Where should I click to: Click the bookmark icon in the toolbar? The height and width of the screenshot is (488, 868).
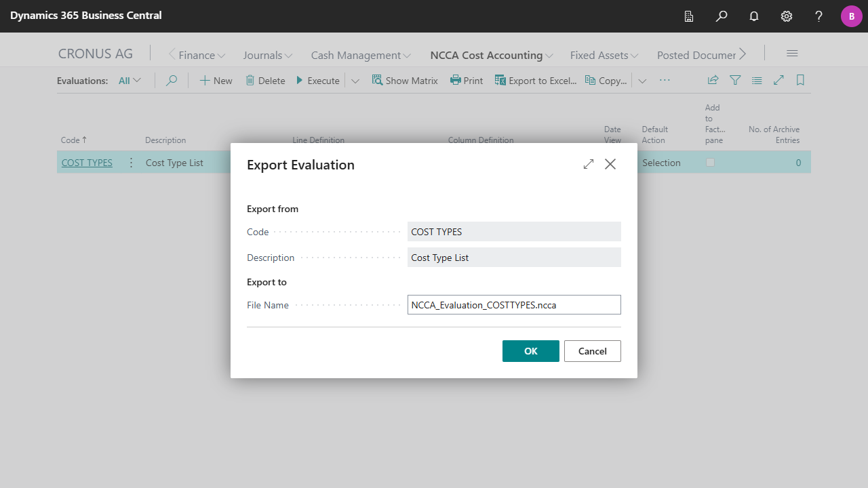(x=800, y=80)
